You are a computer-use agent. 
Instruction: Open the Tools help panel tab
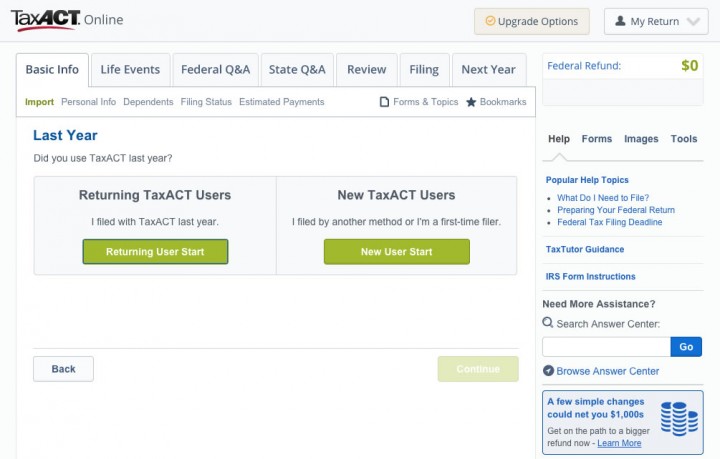[x=684, y=139]
